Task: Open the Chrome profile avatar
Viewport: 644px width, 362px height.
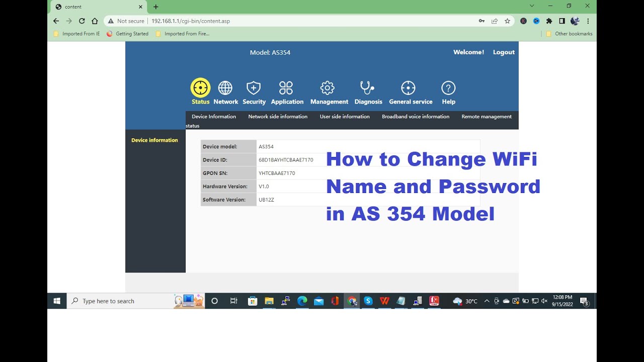Action: [575, 21]
